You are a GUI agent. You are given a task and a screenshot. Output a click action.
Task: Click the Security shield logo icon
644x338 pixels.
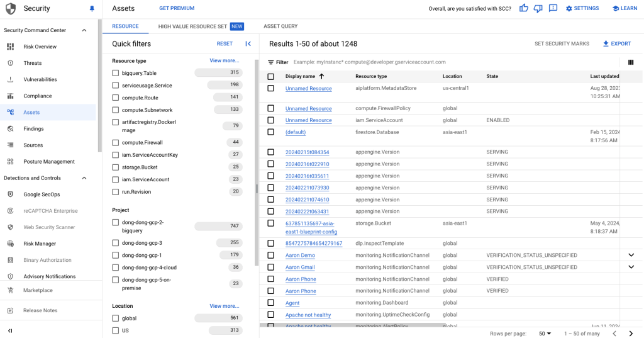10,8
